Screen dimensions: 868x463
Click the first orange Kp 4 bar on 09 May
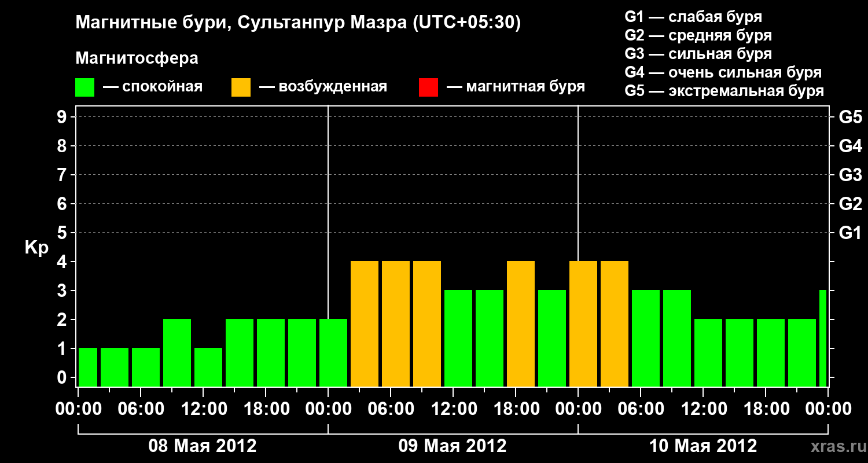(x=365, y=324)
